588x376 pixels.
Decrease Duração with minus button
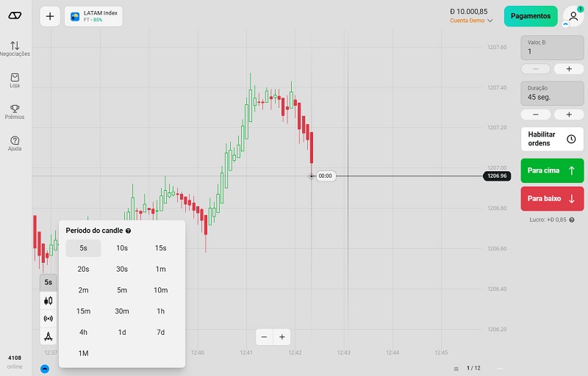click(x=536, y=115)
